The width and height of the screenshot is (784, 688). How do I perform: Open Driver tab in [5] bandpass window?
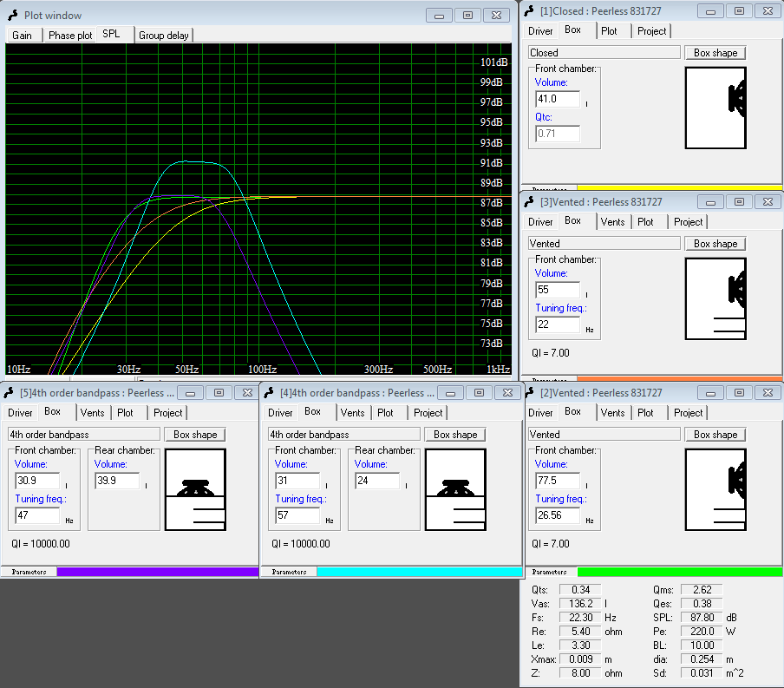[20, 413]
